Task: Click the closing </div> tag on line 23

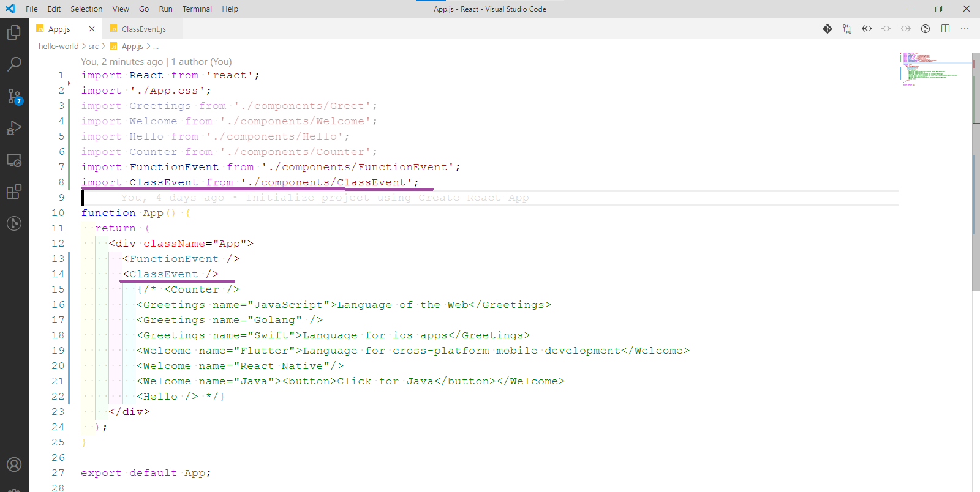Action: pos(129,412)
